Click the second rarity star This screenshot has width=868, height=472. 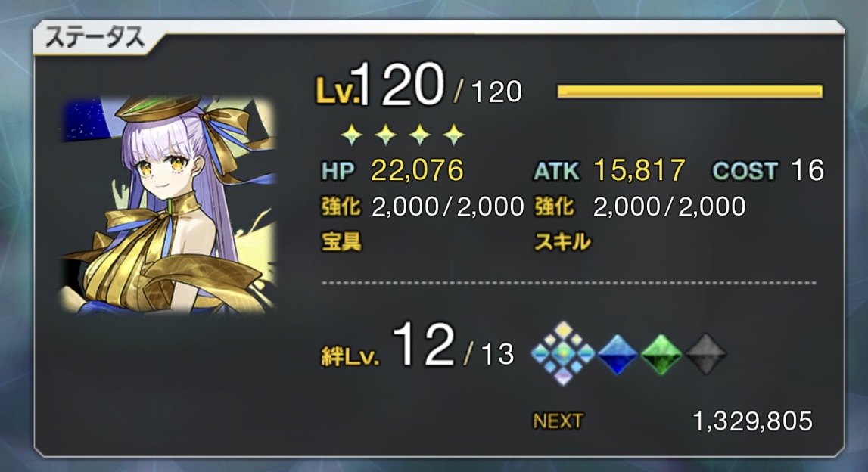386,135
